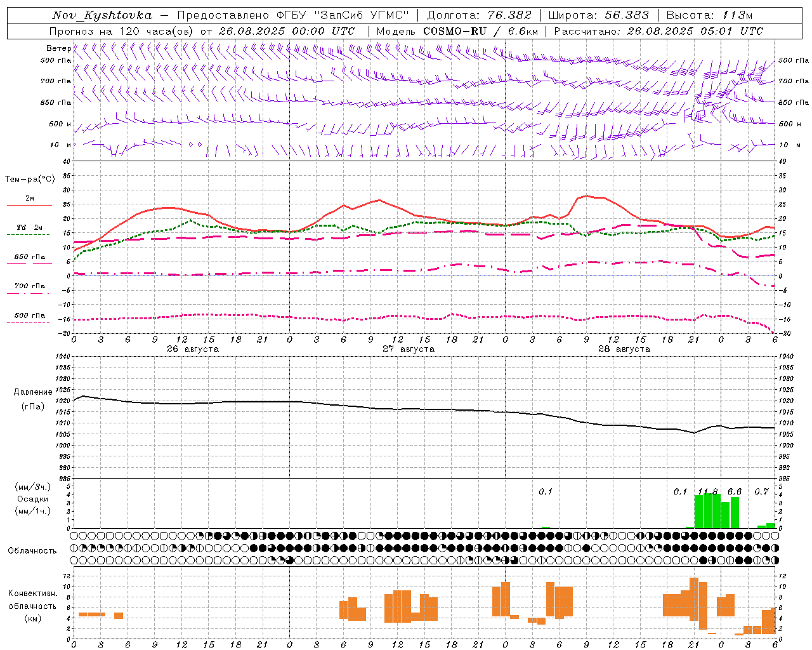Click the '850 гПа' temperature legend entry
Image resolution: width=812 pixels, height=650 pixels.
click(x=29, y=257)
